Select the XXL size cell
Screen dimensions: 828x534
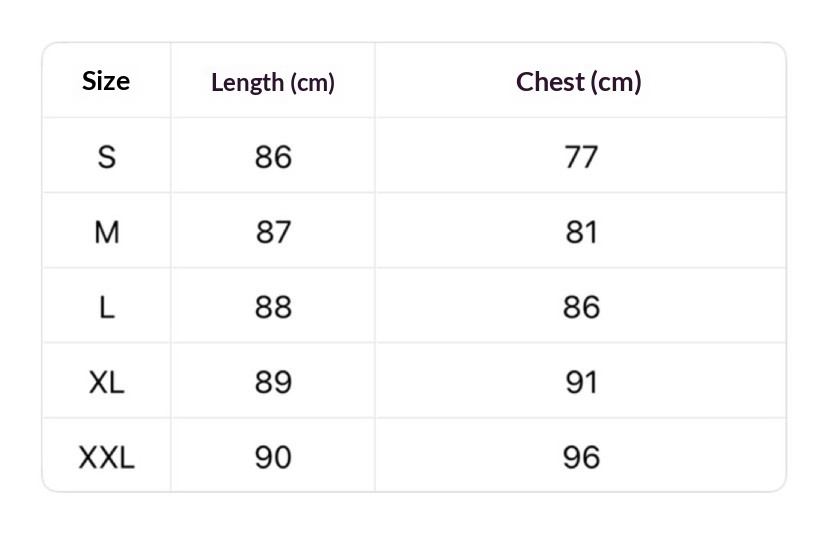click(106, 457)
